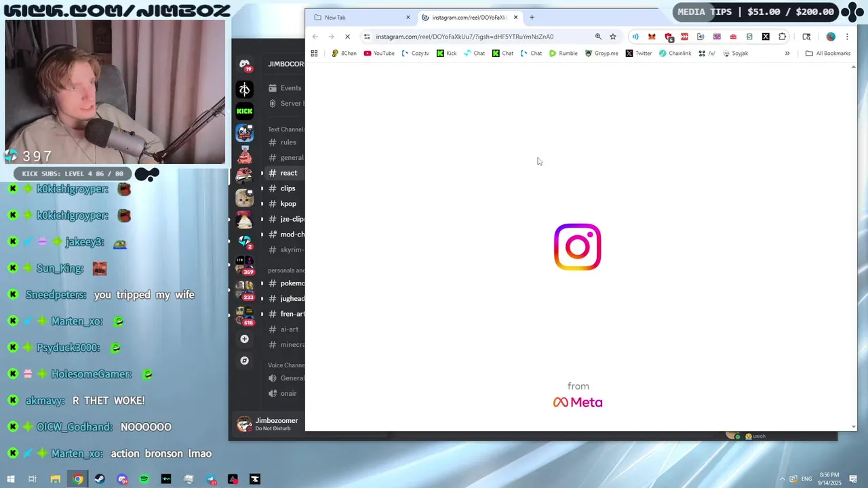
Task: Select the instagram.com reel tab
Action: click(x=468, y=18)
